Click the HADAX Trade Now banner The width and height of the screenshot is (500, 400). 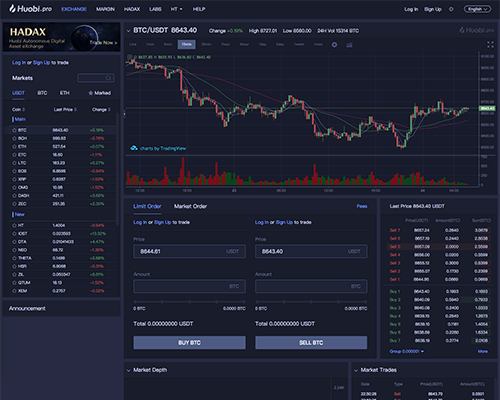coord(62,37)
